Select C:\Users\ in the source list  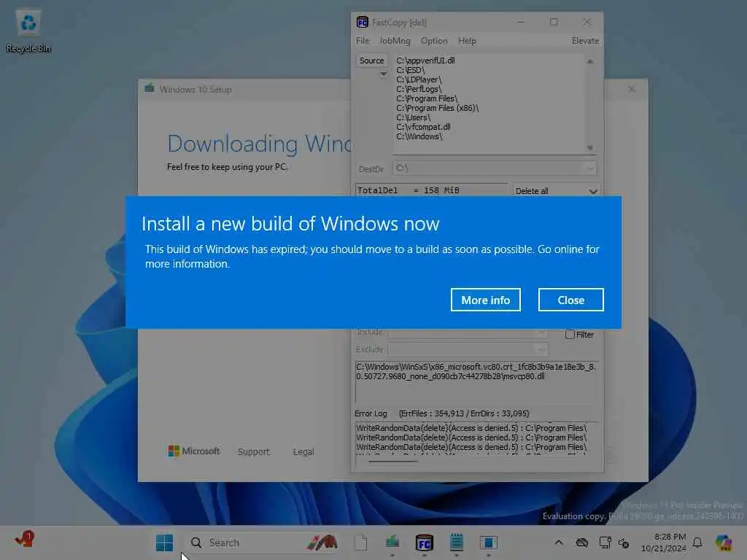[x=413, y=117]
